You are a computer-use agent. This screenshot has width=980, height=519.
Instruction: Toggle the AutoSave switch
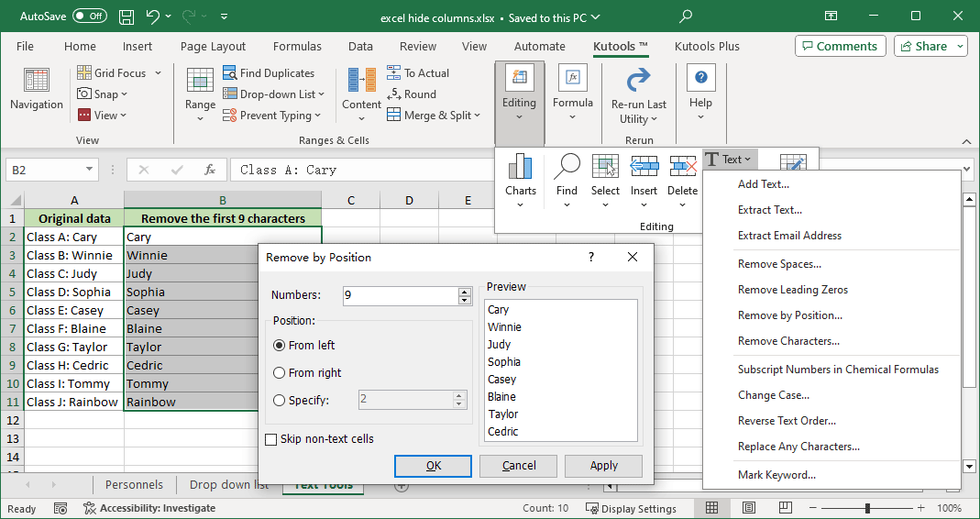point(90,17)
